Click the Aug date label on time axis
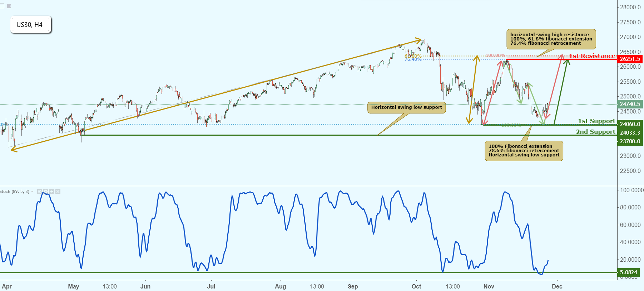The width and height of the screenshot is (644, 291). pyautogui.click(x=281, y=286)
